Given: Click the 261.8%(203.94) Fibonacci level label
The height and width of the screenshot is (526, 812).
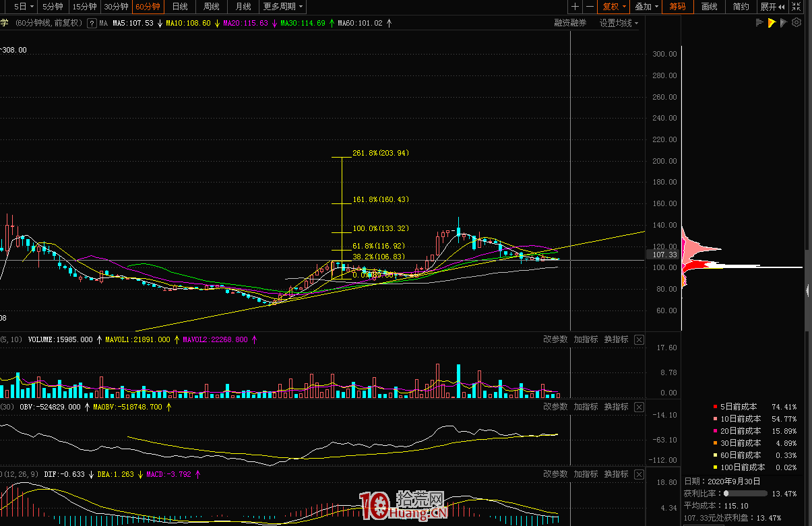Looking at the screenshot, I should pyautogui.click(x=381, y=153).
